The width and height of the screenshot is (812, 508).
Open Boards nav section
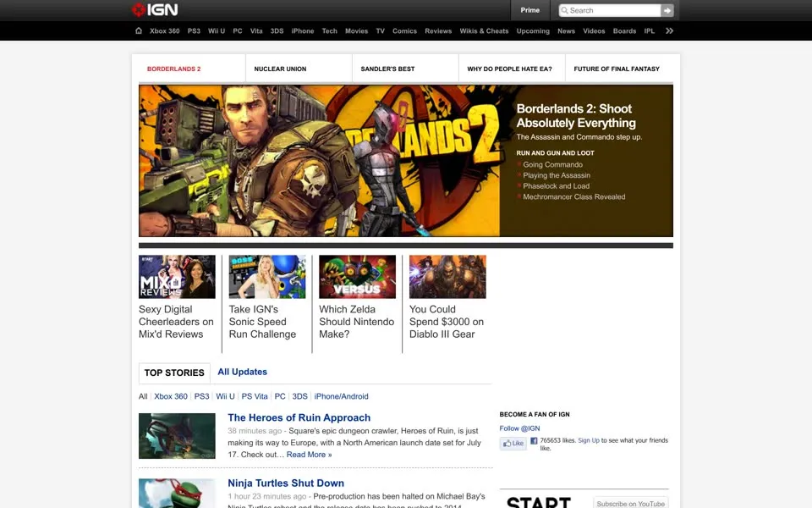[x=624, y=31]
